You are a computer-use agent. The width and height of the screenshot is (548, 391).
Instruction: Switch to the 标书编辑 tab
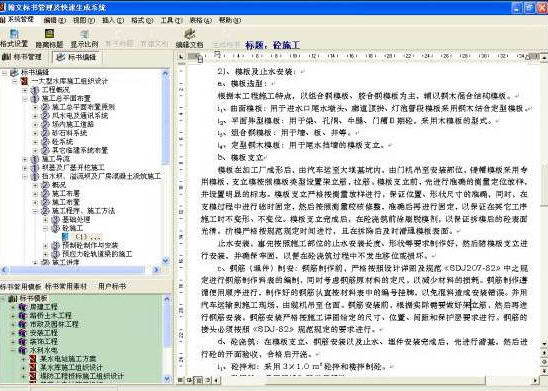(77, 57)
